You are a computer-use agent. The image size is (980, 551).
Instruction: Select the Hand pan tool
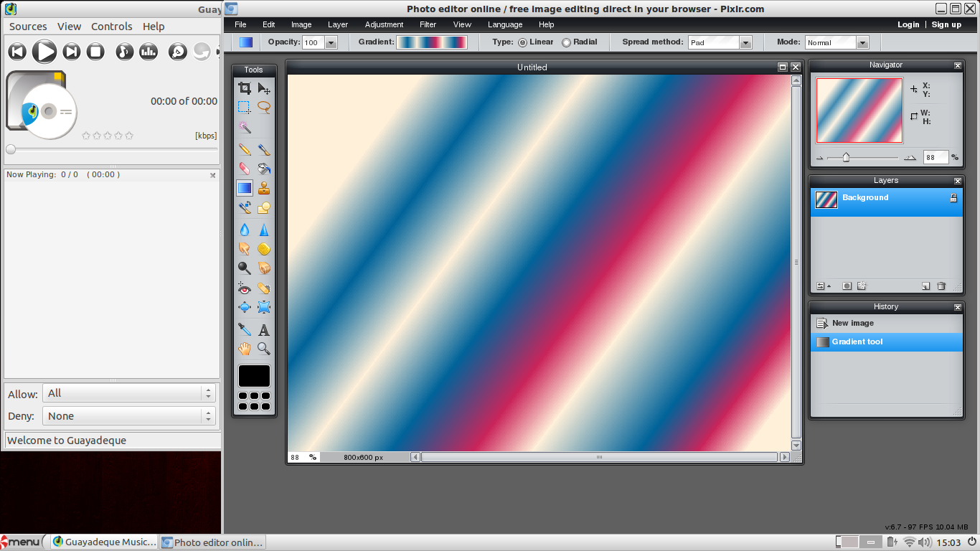click(x=245, y=349)
